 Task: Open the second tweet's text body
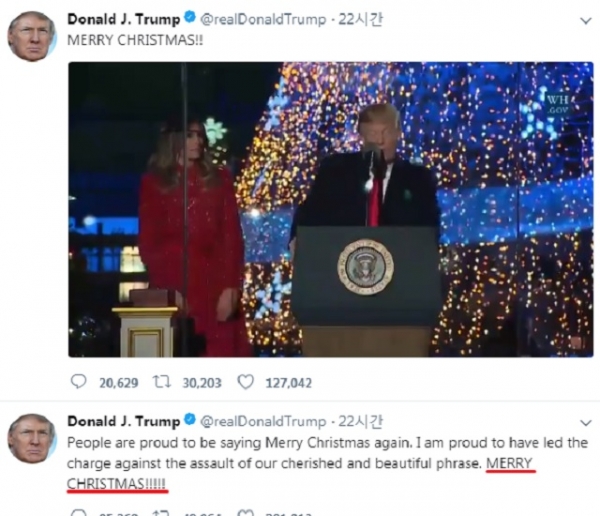coord(327,463)
